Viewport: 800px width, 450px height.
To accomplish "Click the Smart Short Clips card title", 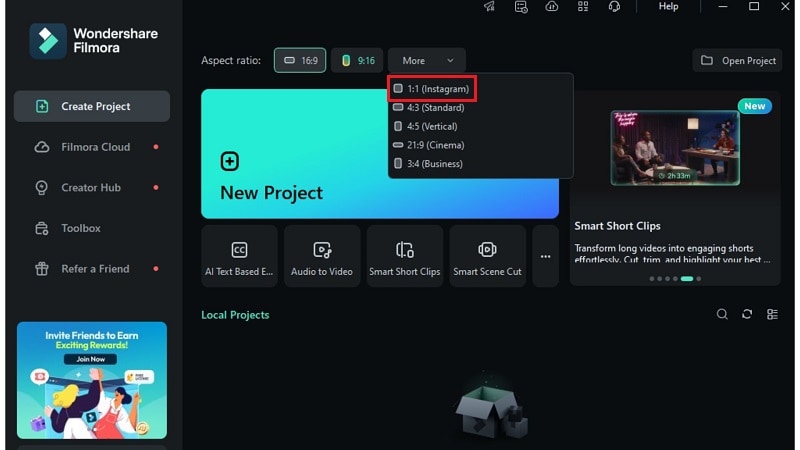I will (617, 226).
